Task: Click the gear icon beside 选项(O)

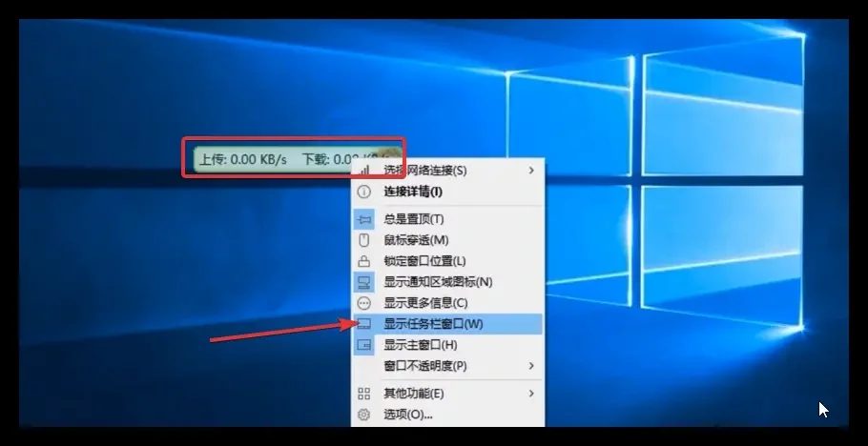Action: 363,415
